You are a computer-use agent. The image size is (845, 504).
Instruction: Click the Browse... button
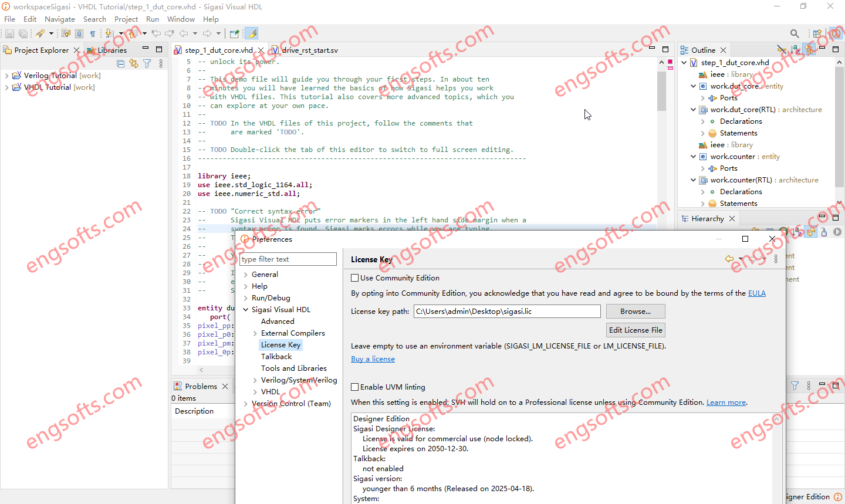[x=636, y=311]
